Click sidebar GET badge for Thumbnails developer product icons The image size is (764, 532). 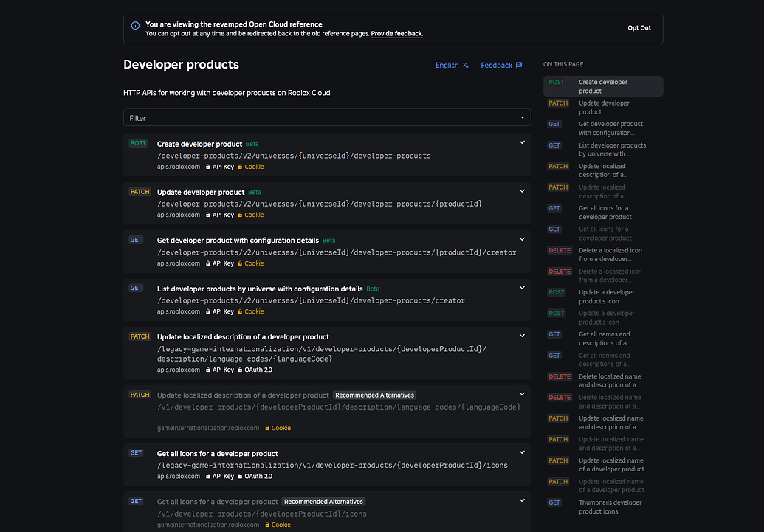[554, 502]
